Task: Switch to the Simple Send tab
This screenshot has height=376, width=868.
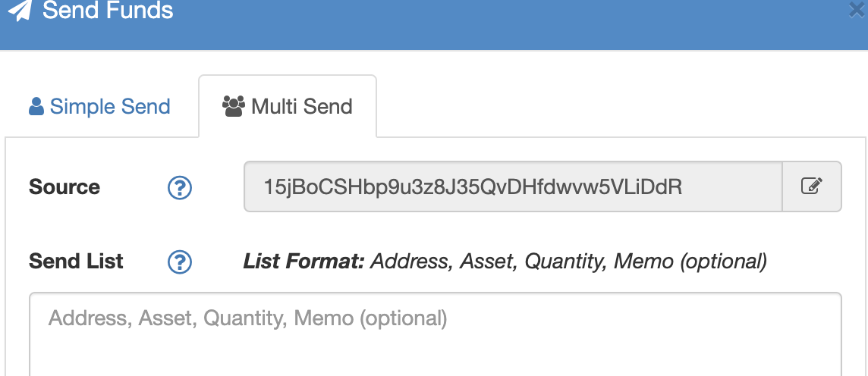Action: click(99, 106)
